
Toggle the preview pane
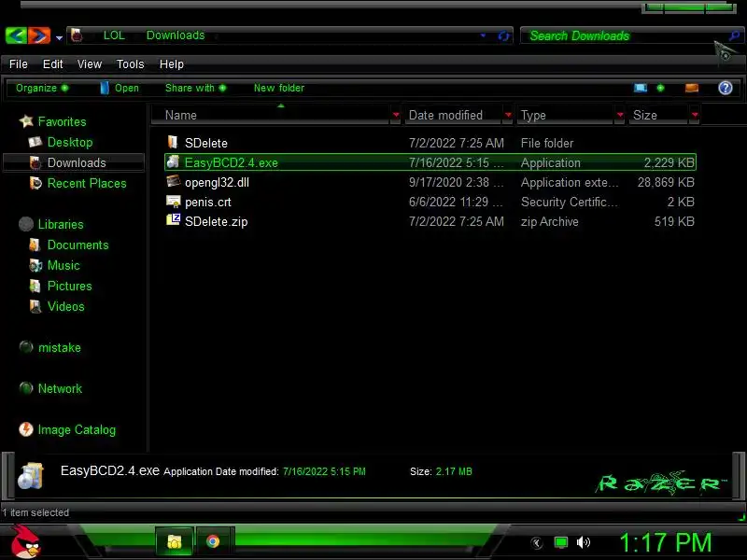pyautogui.click(x=692, y=88)
